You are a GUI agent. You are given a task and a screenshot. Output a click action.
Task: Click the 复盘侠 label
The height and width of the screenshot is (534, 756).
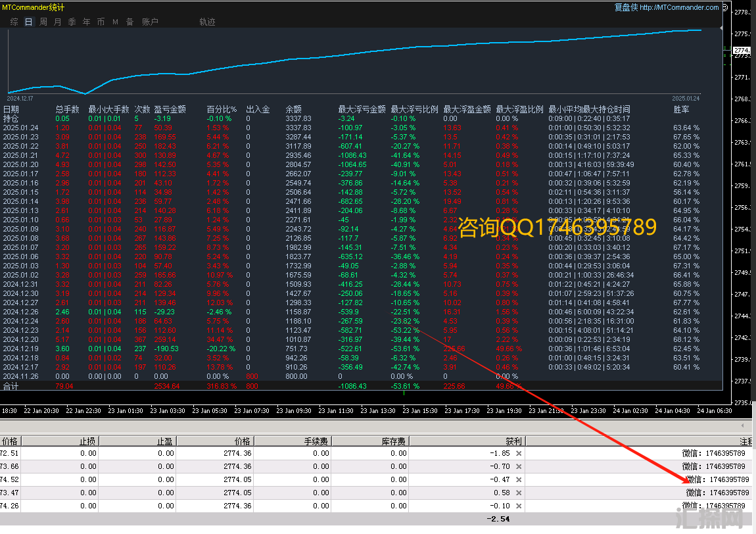click(626, 7)
